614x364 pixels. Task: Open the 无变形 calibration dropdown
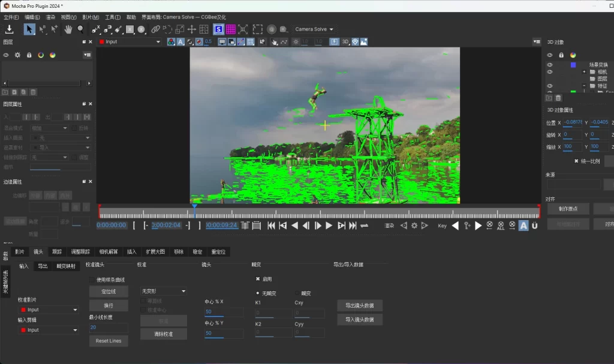(164, 291)
